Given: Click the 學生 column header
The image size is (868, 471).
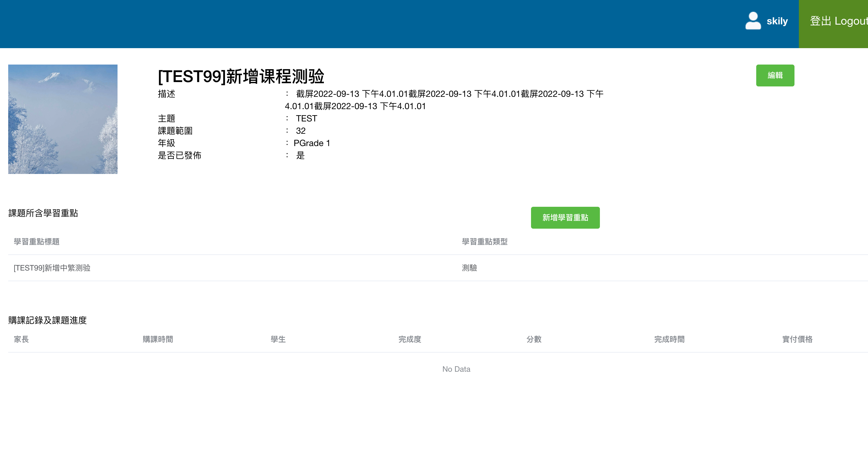Looking at the screenshot, I should point(278,339).
